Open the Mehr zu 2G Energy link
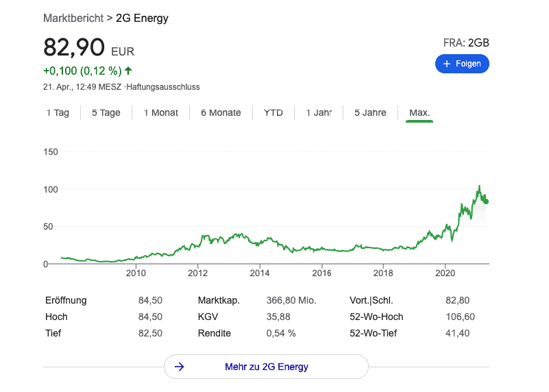The height and width of the screenshot is (392, 549). (266, 367)
